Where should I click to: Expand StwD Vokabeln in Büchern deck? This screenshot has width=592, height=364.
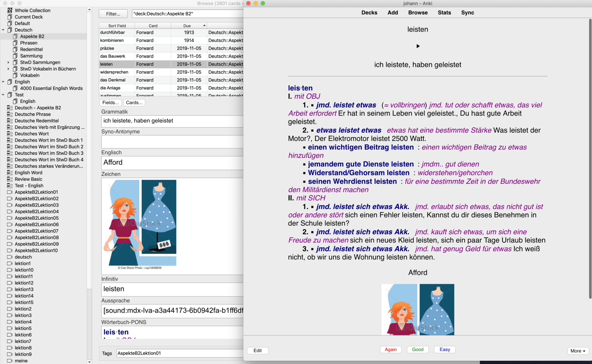(x=9, y=69)
